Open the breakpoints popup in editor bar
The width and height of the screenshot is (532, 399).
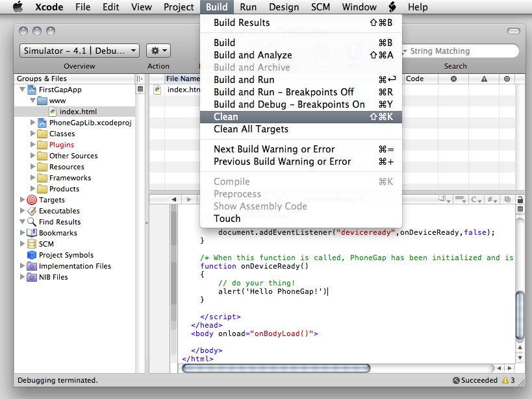coord(461,199)
